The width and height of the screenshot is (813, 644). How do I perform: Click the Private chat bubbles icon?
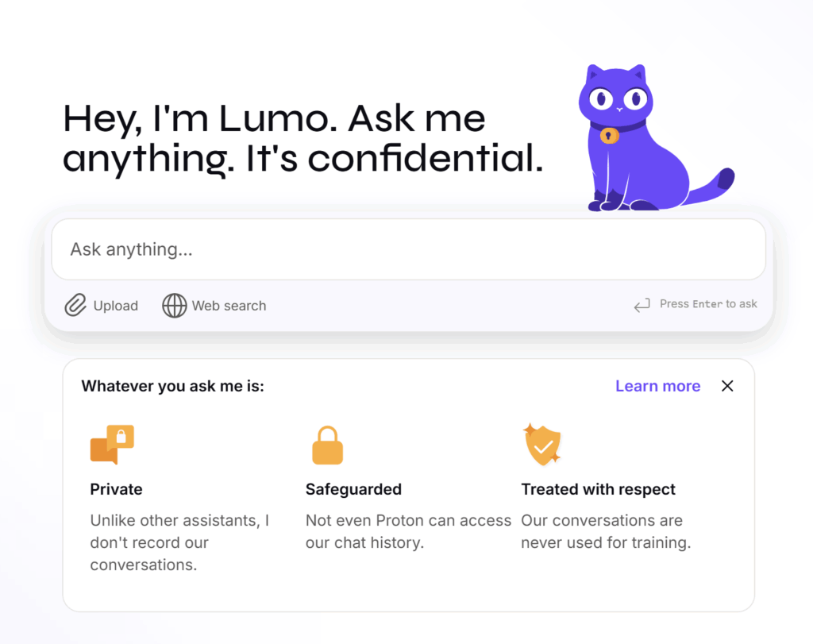(x=112, y=445)
